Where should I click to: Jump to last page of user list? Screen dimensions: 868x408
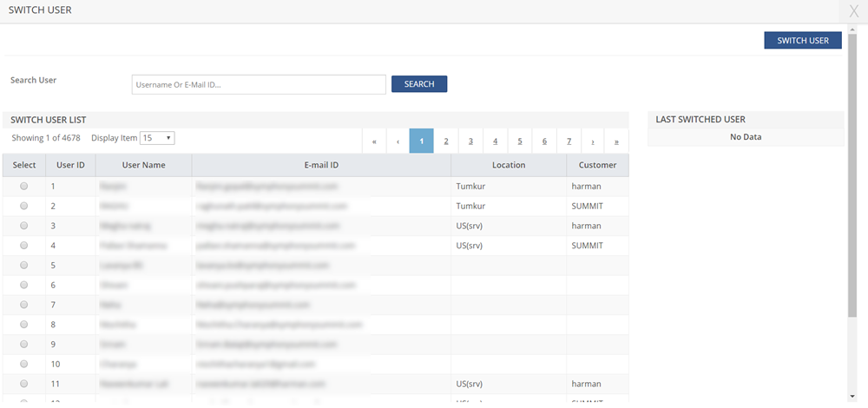[616, 141]
